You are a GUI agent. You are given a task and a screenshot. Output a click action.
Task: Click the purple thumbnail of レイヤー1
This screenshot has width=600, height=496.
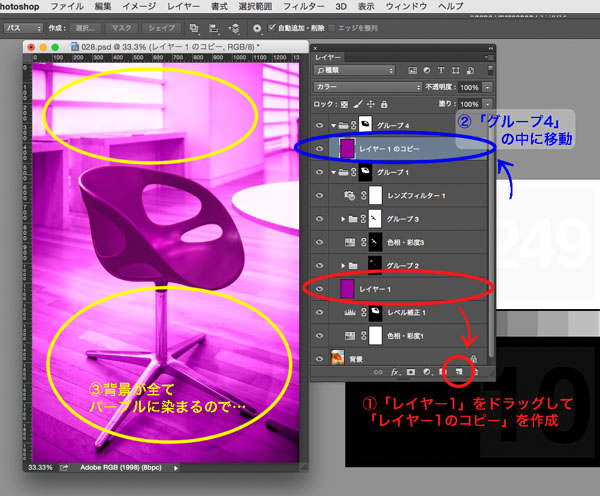pos(346,288)
